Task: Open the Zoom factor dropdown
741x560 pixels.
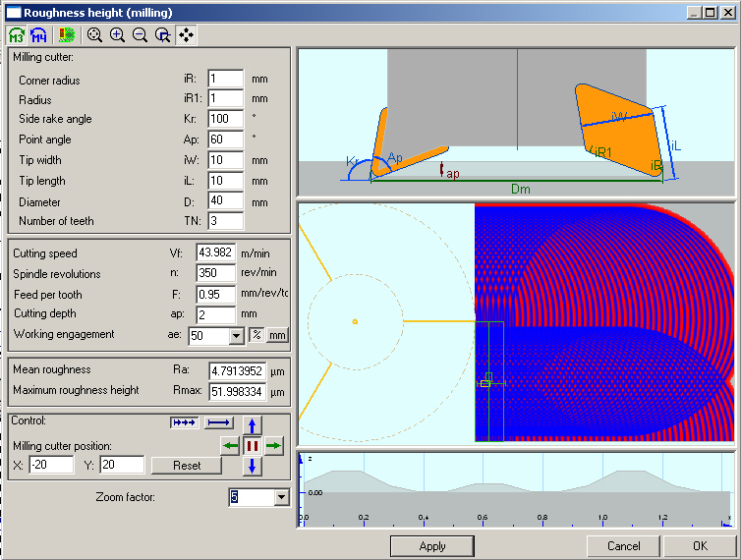Action: [x=282, y=497]
